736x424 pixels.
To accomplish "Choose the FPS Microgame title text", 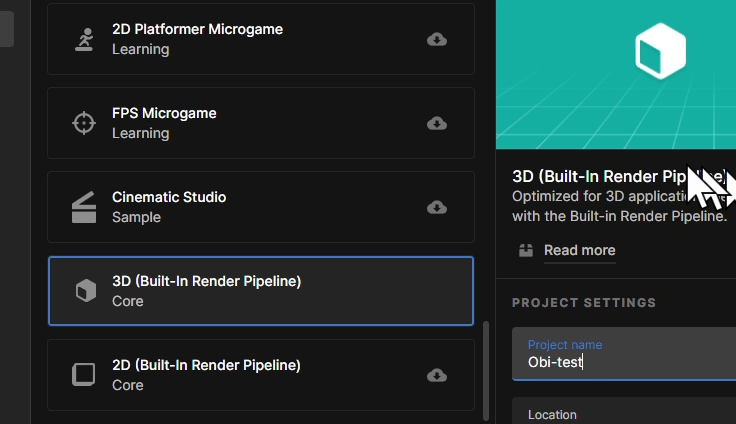I will point(164,113).
